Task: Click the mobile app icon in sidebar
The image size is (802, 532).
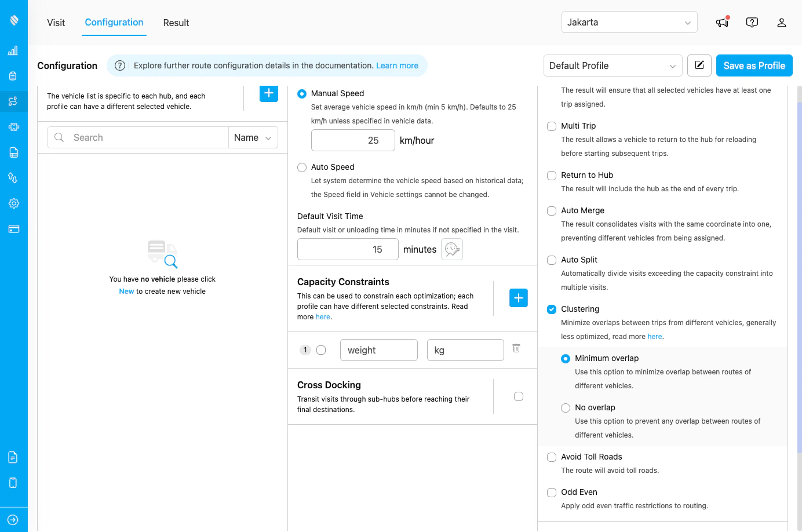Action: pyautogui.click(x=13, y=483)
